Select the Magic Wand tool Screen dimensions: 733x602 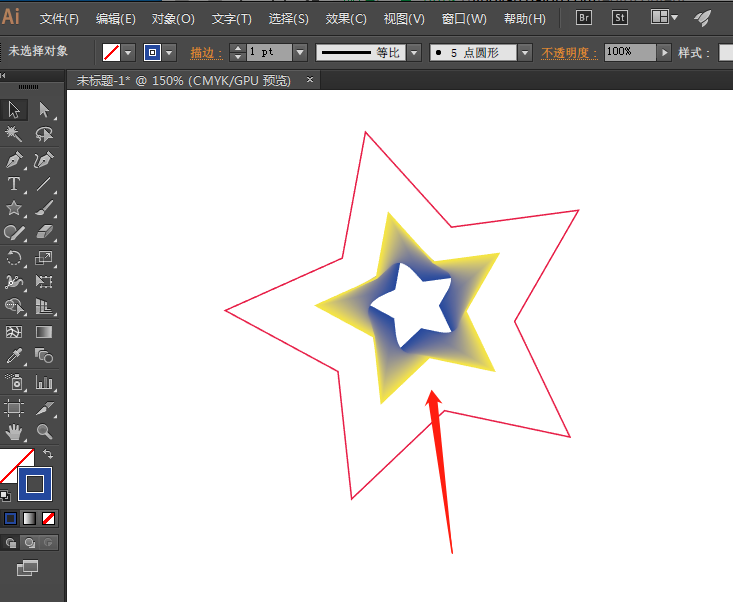[x=14, y=135]
